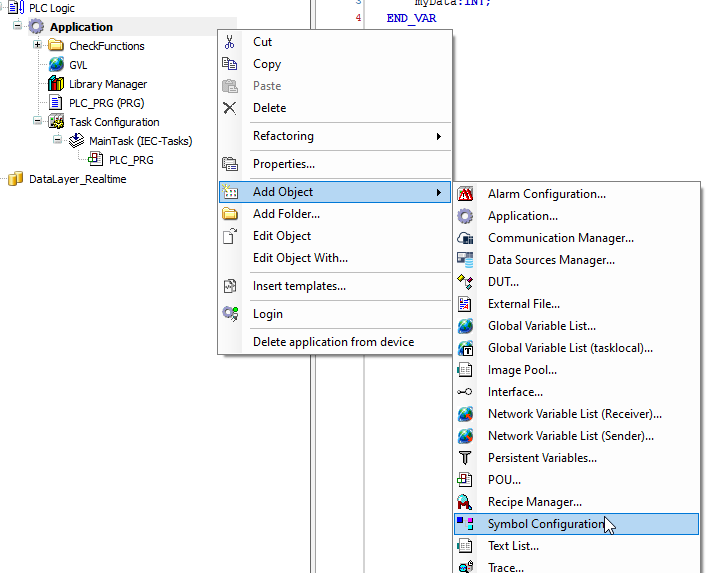Choose Recipe Manager... entry
Screen dimensions: 712x573
point(577,502)
